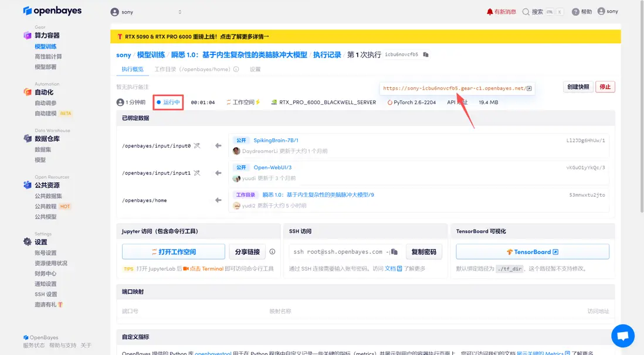Click the 公共资源 icon
The width and height of the screenshot is (644, 355).
pos(28,185)
